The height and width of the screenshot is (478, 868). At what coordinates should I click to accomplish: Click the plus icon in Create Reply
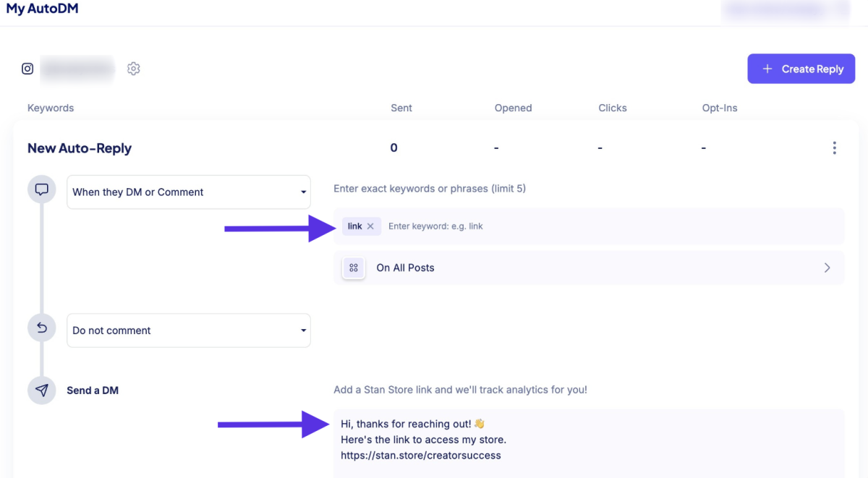pos(768,69)
